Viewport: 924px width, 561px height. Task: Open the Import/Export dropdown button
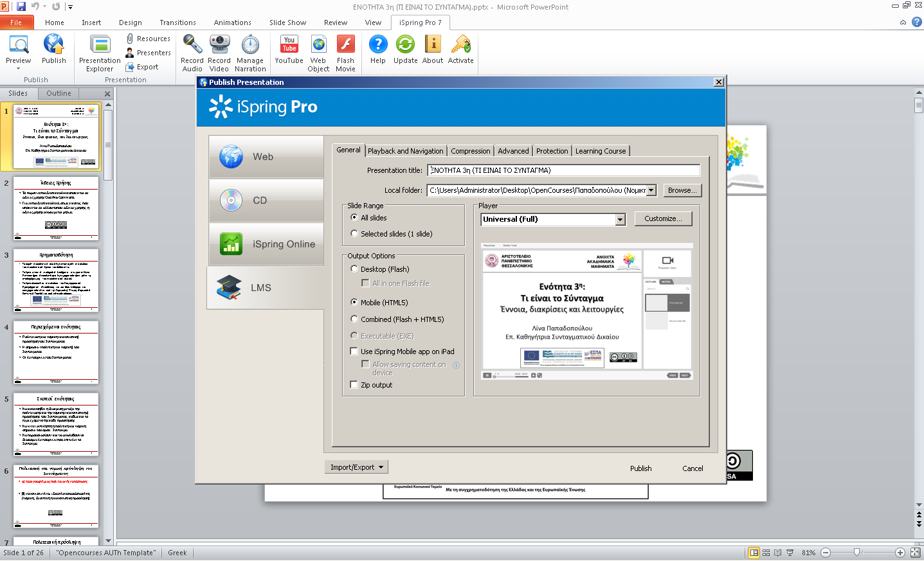tap(356, 467)
